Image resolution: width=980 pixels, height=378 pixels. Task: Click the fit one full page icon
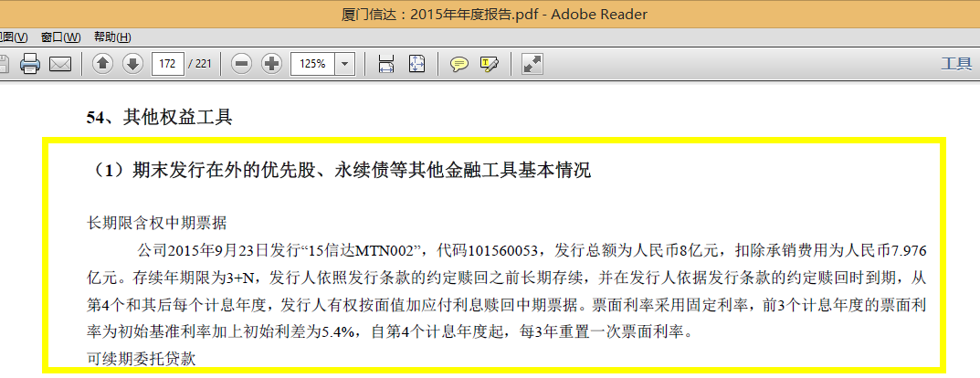(416, 64)
